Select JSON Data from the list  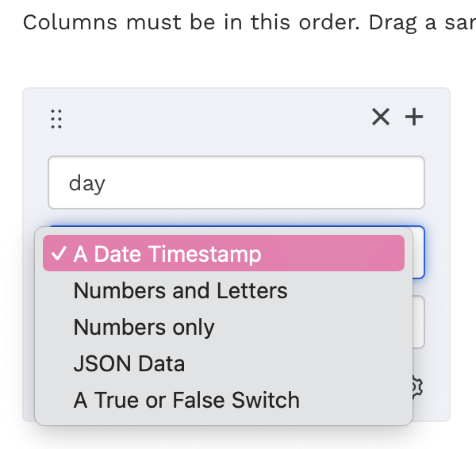(x=129, y=363)
